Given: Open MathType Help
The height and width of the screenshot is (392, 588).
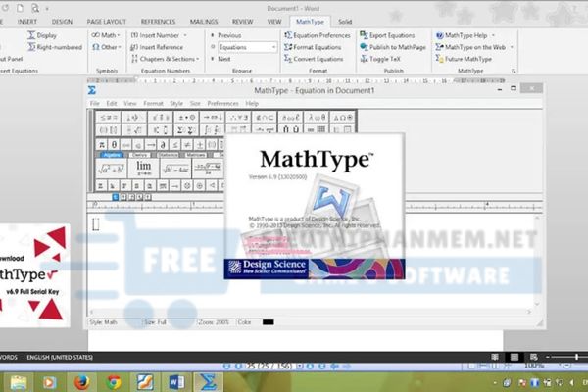Looking at the screenshot, I should tap(465, 35).
